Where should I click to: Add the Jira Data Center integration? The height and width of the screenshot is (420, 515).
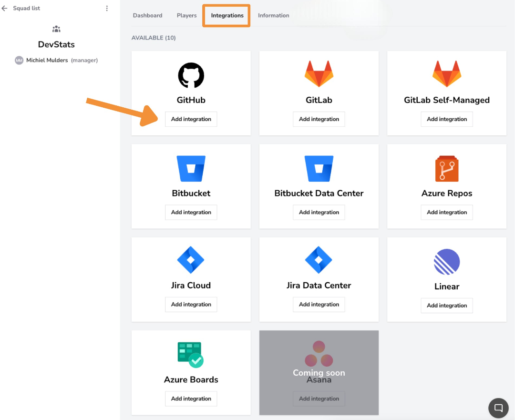pyautogui.click(x=319, y=305)
